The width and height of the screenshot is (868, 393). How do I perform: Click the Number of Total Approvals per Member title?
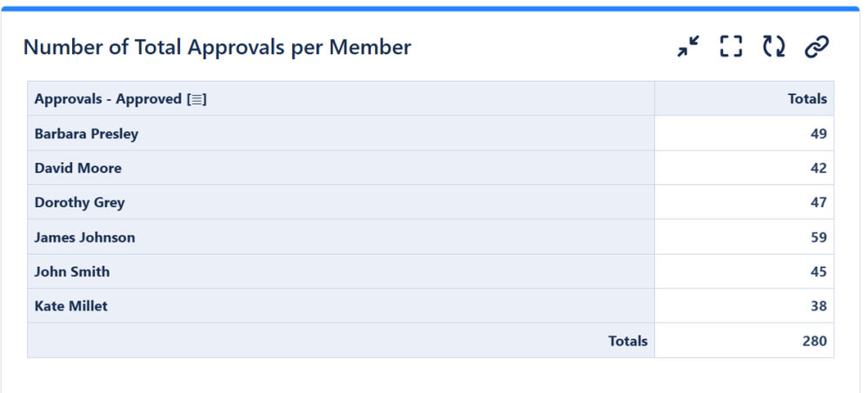click(217, 47)
